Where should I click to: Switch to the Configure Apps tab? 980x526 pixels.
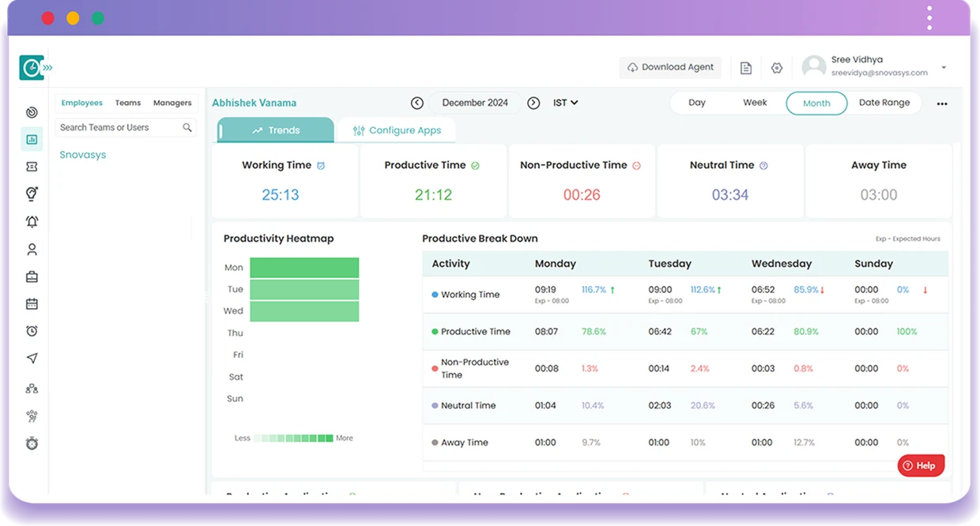coord(397,130)
